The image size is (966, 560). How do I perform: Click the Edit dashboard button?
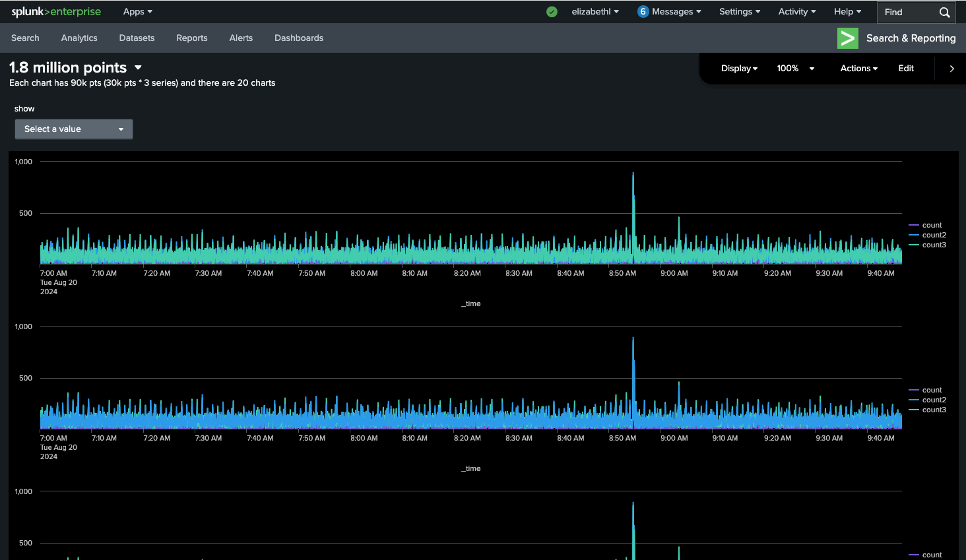coord(906,69)
